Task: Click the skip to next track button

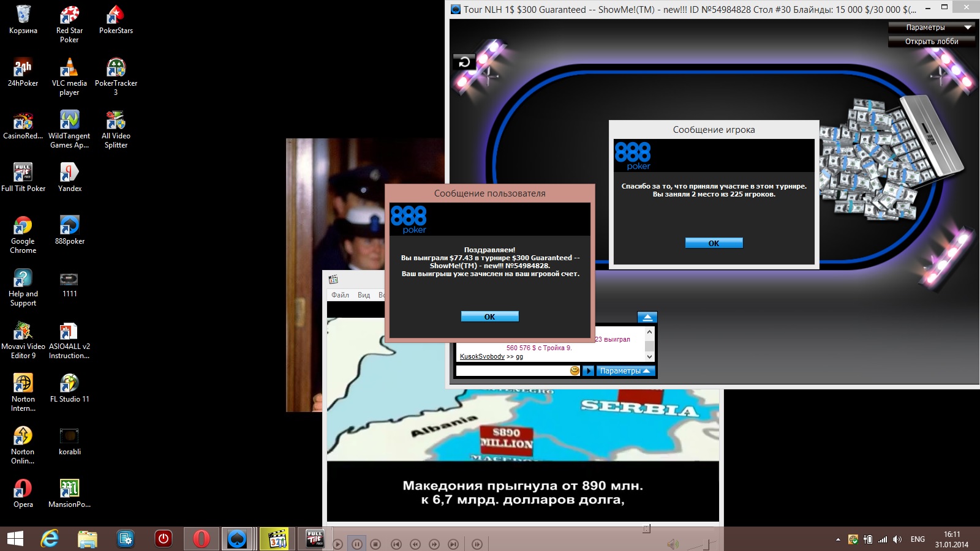Action: (453, 544)
